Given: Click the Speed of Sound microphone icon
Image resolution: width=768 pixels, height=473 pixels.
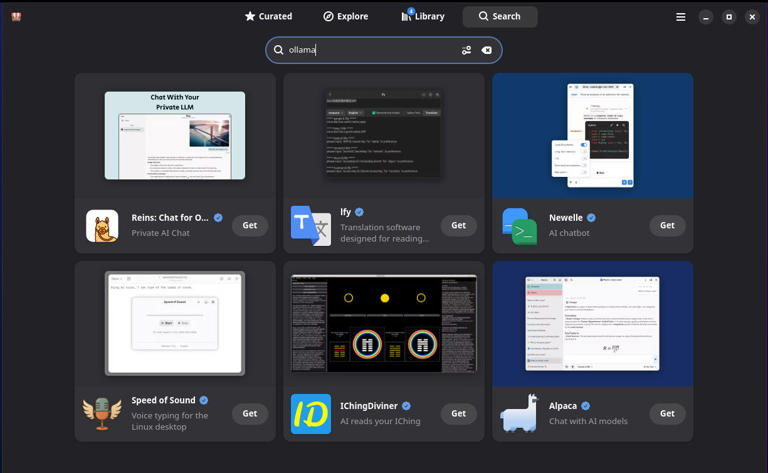Looking at the screenshot, I should pyautogui.click(x=102, y=414).
